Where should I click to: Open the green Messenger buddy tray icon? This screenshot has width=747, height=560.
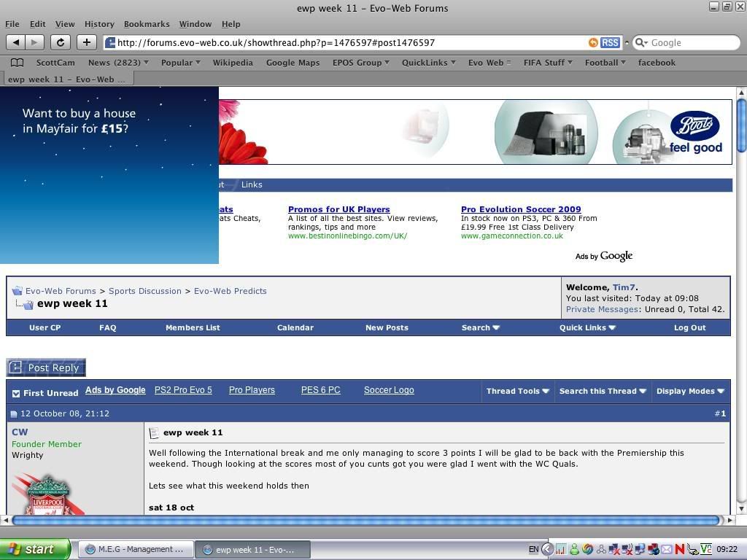coord(574,549)
